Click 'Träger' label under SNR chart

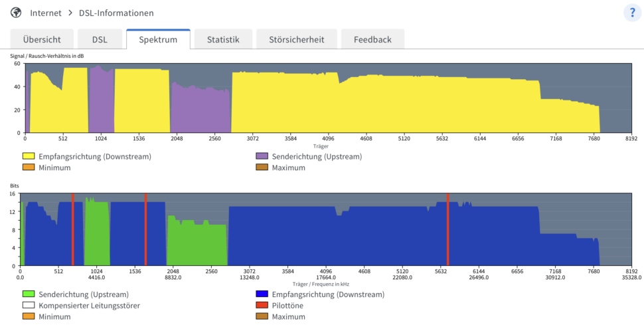[321, 146]
